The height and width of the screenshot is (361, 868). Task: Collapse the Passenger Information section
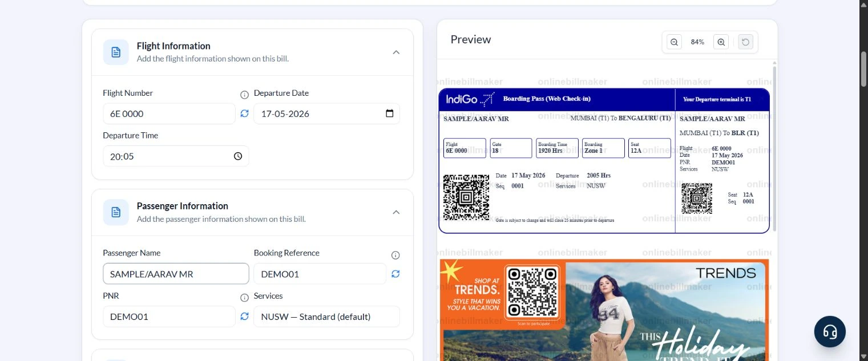click(396, 212)
